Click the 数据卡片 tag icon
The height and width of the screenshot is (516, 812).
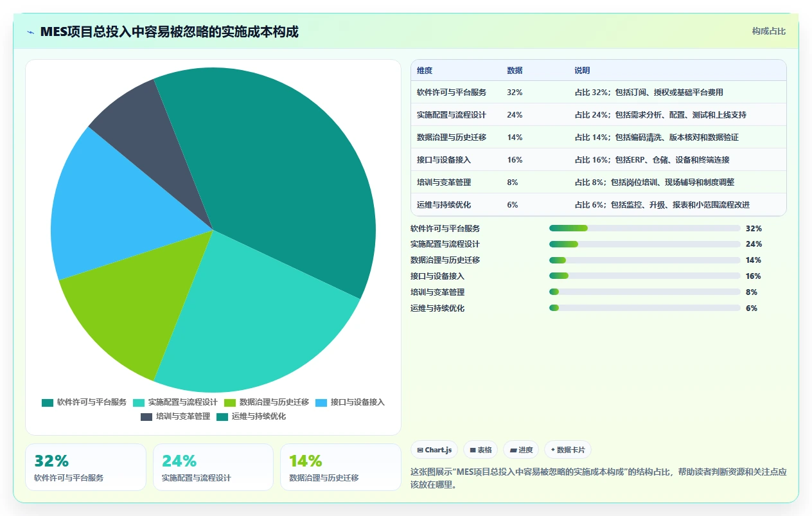(553, 450)
